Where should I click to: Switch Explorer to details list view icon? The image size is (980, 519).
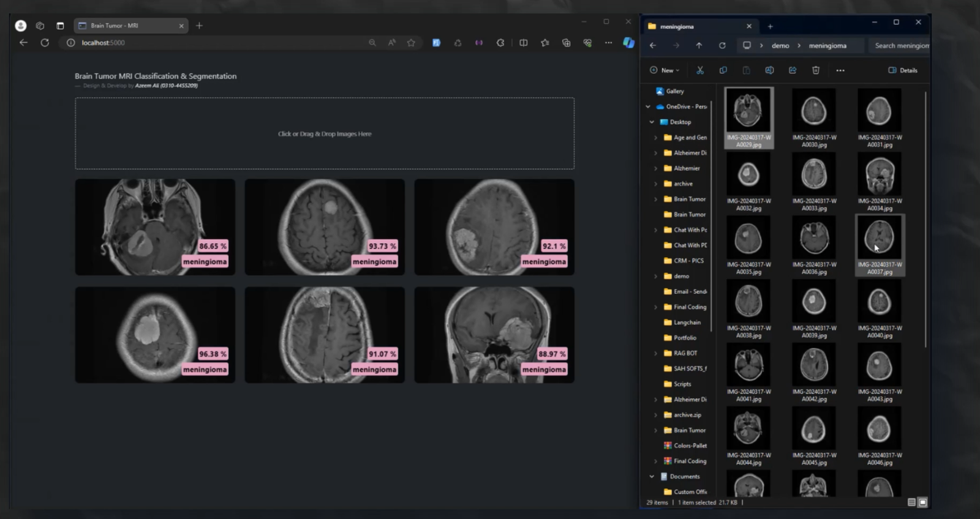pyautogui.click(x=911, y=502)
